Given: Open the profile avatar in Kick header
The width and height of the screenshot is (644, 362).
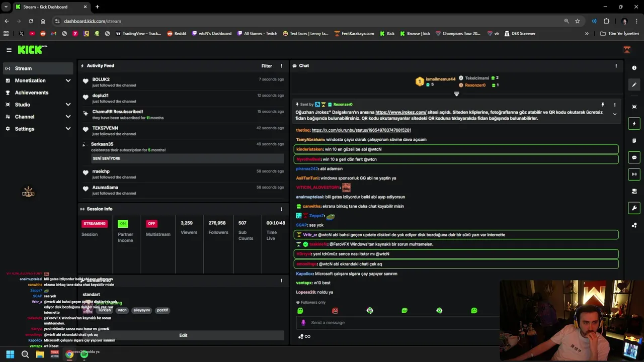Looking at the screenshot, I should pos(627,50).
